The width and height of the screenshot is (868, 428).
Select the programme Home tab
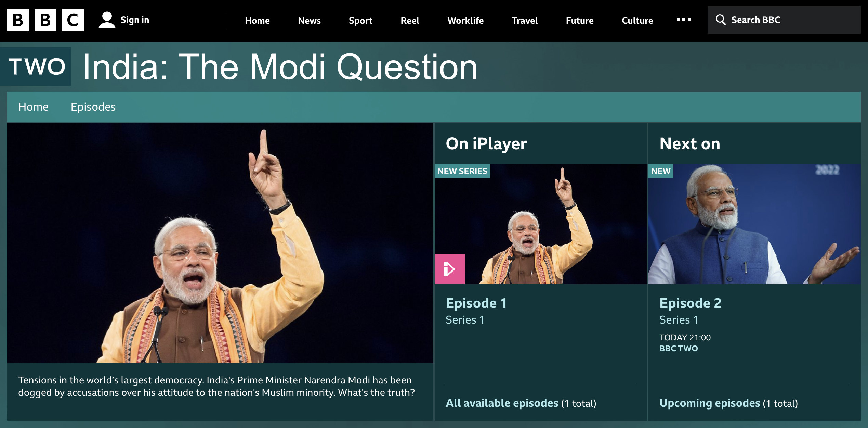34,107
